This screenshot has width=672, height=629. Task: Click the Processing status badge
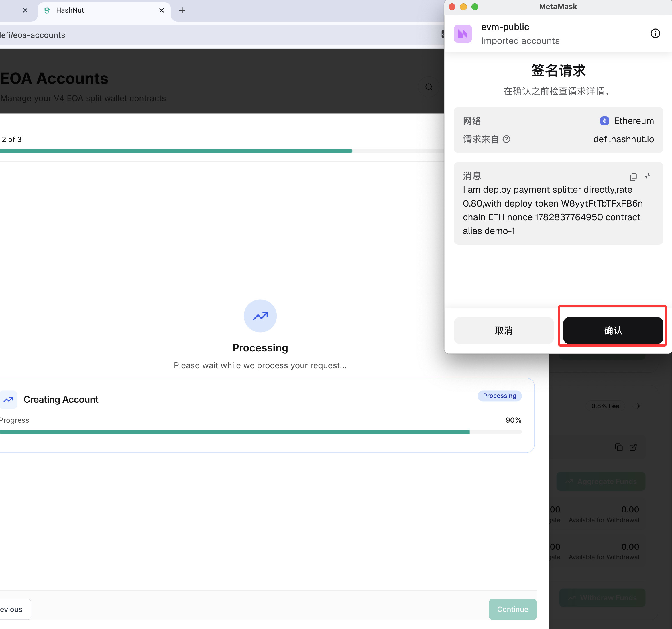click(x=499, y=396)
